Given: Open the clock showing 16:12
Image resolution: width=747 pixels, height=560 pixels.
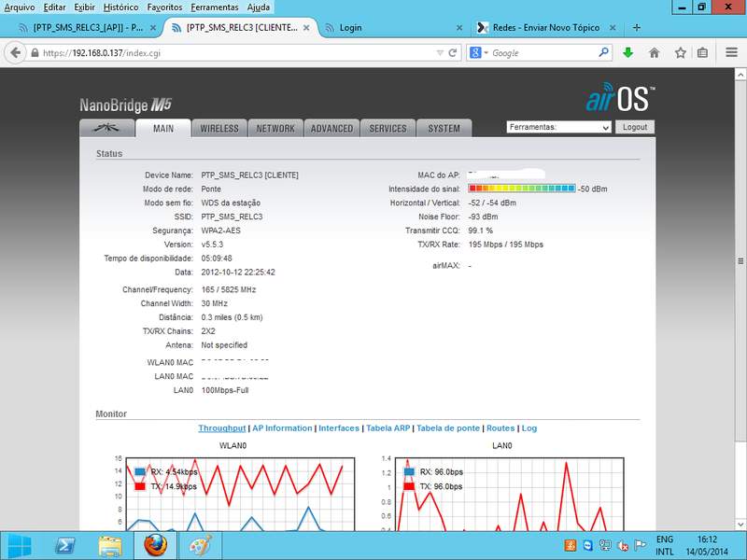Looking at the screenshot, I should tap(707, 545).
